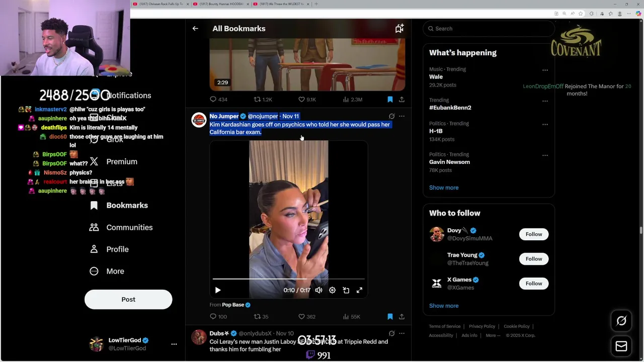View analytics for the 2.3M views post
The height and width of the screenshot is (362, 644).
[352, 100]
